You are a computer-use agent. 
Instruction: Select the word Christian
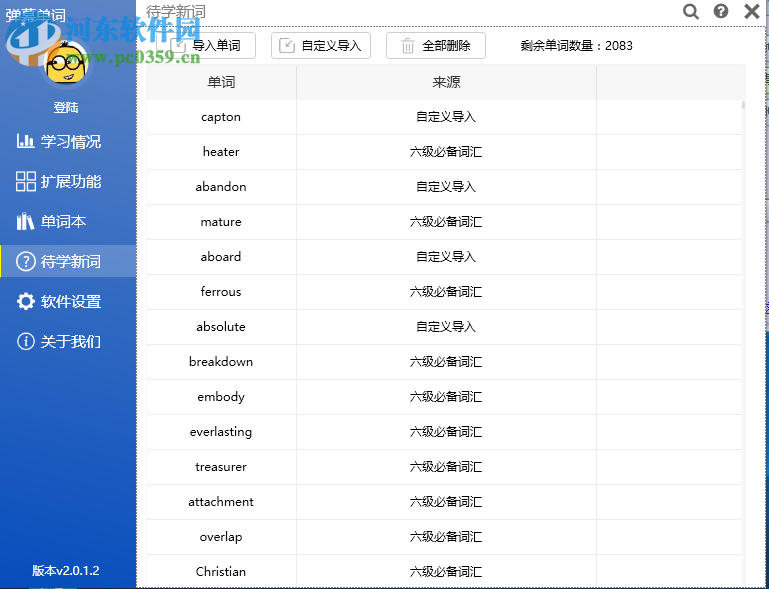pyautogui.click(x=221, y=571)
